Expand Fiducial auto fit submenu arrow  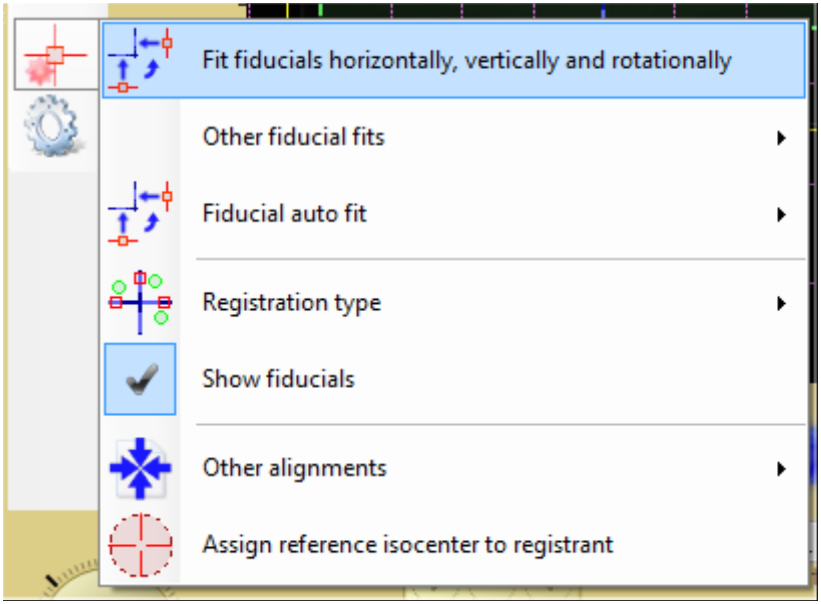click(781, 215)
